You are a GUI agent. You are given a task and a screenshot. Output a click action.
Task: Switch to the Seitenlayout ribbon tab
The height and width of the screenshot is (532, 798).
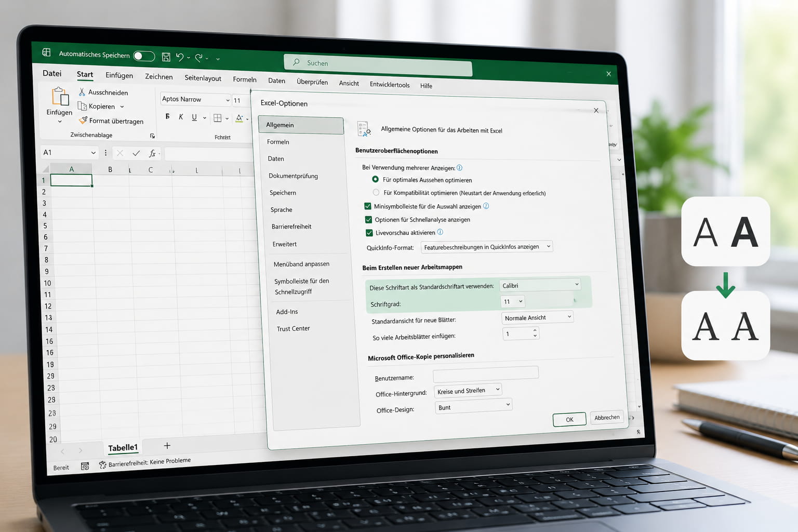click(x=203, y=78)
